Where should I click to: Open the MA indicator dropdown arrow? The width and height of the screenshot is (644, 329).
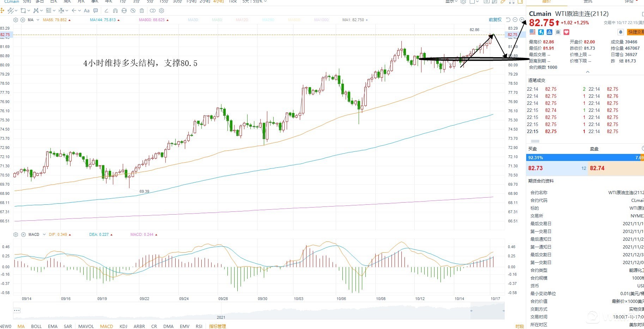(38, 20)
